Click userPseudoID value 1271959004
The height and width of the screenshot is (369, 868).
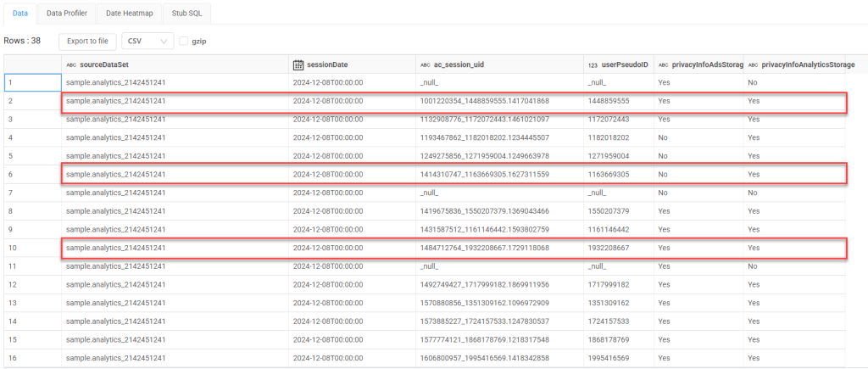coord(609,156)
